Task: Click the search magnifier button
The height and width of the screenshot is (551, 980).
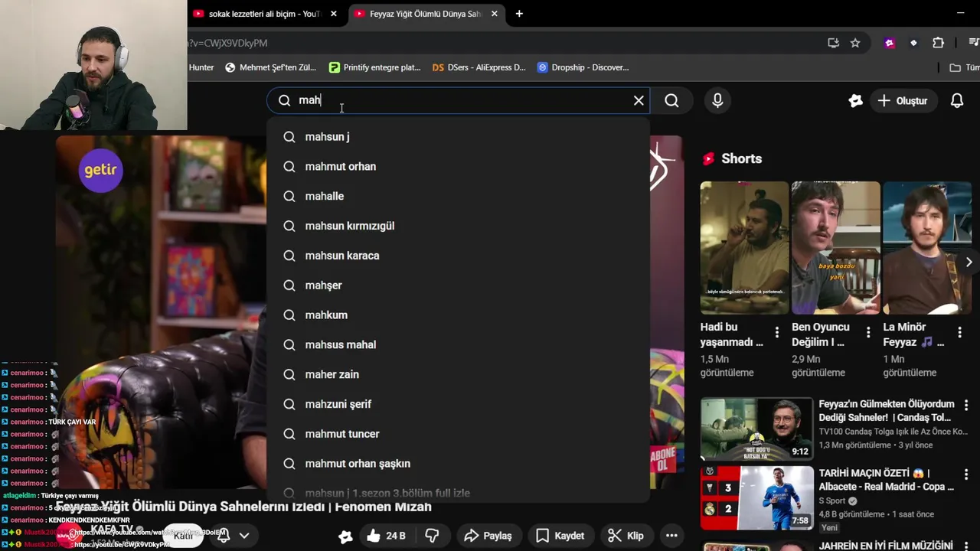Action: tap(671, 100)
